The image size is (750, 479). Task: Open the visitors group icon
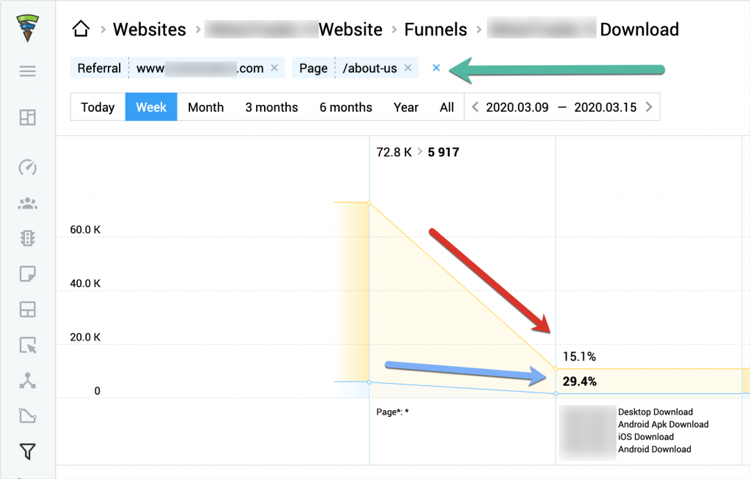[28, 204]
